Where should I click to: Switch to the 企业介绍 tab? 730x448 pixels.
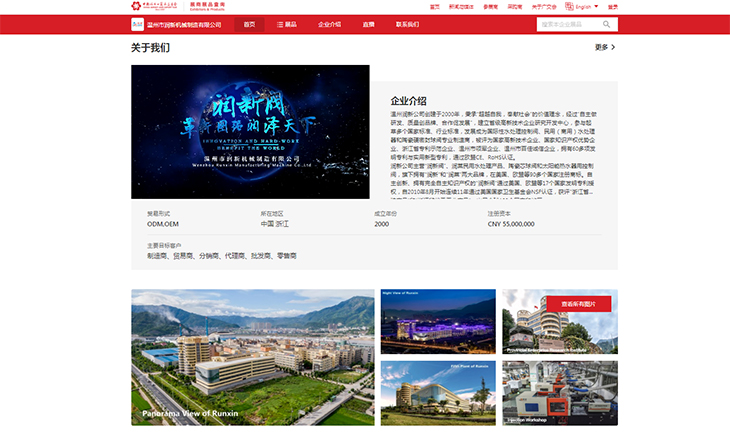click(329, 24)
